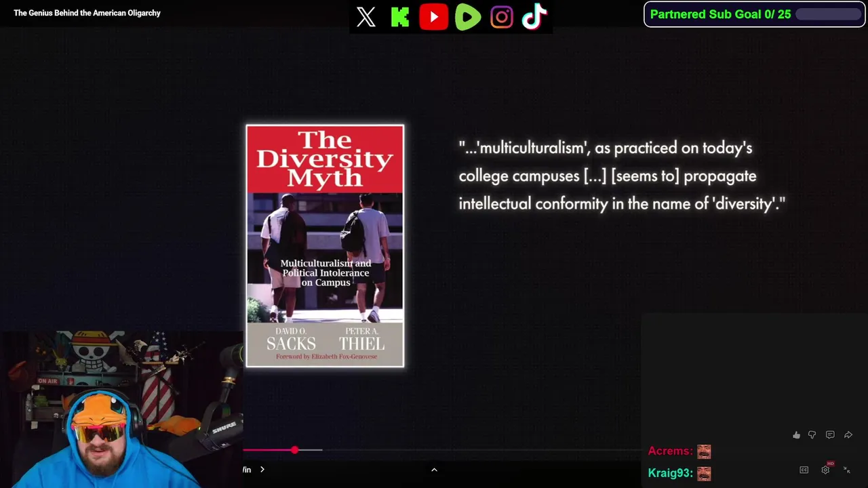Click 'The Diversity Myth' book cover
This screenshot has height=488, width=868.
[x=325, y=246]
